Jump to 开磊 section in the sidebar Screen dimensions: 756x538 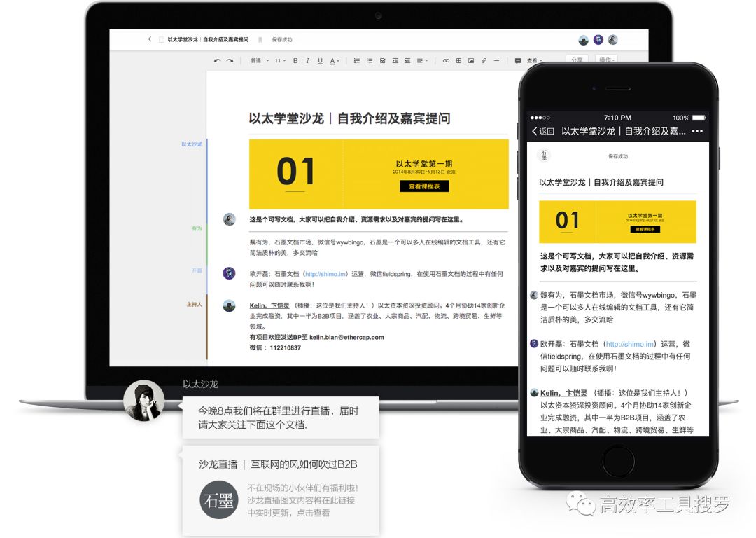tap(197, 270)
